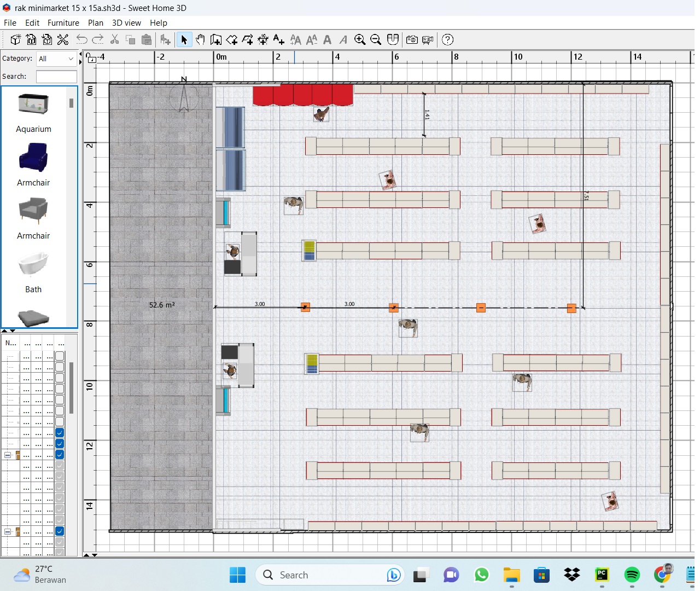Tick the topmost empty checkbox in furniture list
700x591 pixels.
(60, 356)
